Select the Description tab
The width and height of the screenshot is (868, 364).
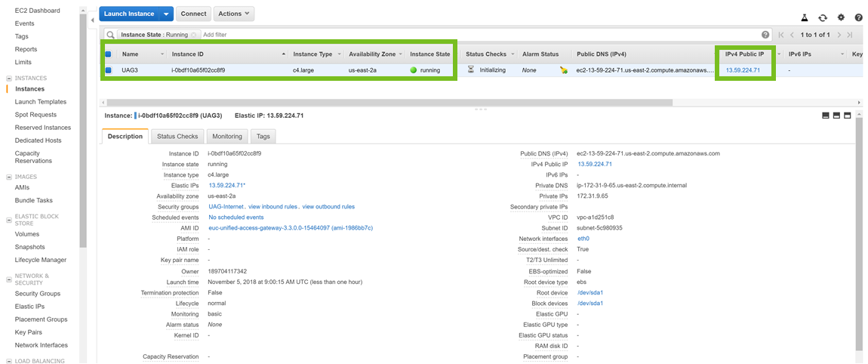click(x=125, y=136)
